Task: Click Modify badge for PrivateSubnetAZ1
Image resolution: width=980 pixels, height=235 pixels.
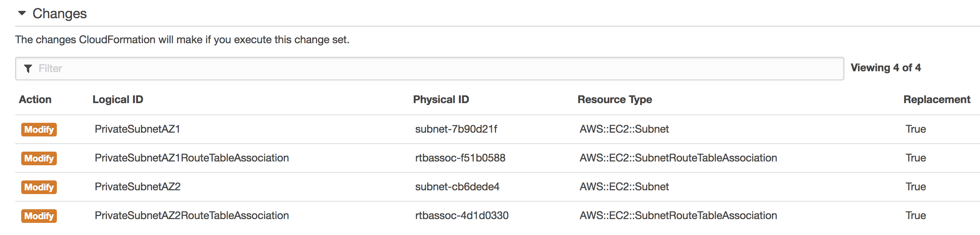Action: tap(39, 130)
